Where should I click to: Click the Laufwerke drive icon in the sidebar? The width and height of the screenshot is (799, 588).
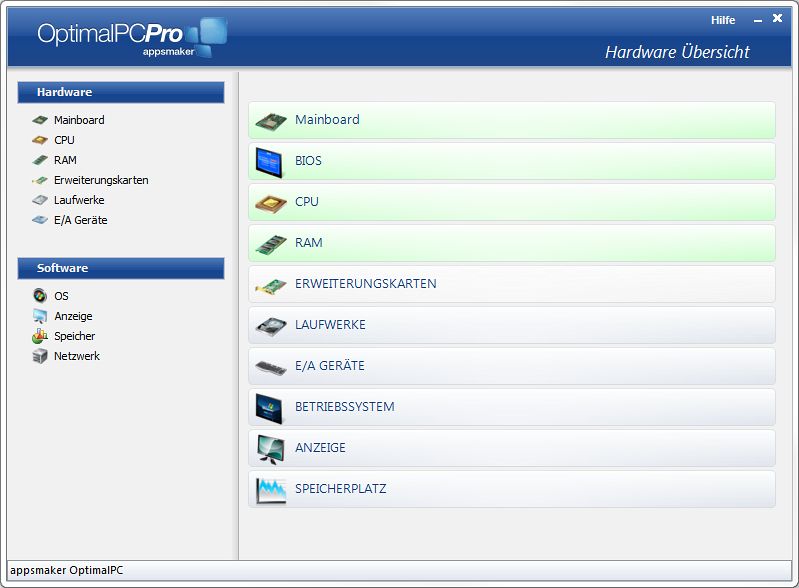40,200
